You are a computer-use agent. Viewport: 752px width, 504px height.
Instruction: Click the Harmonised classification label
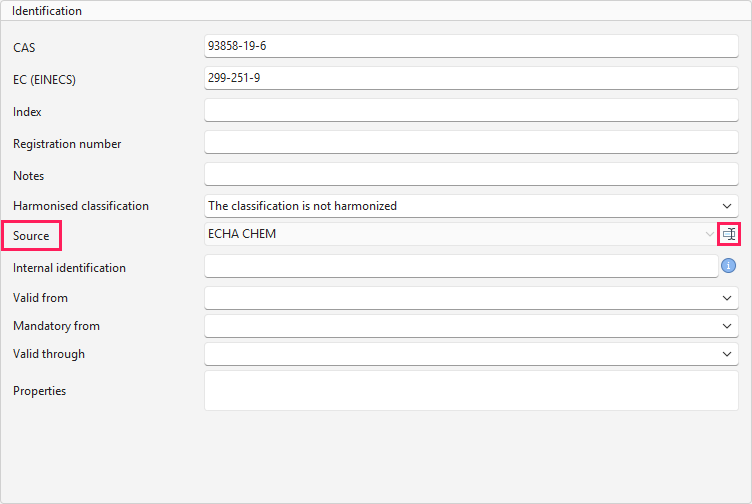(81, 206)
